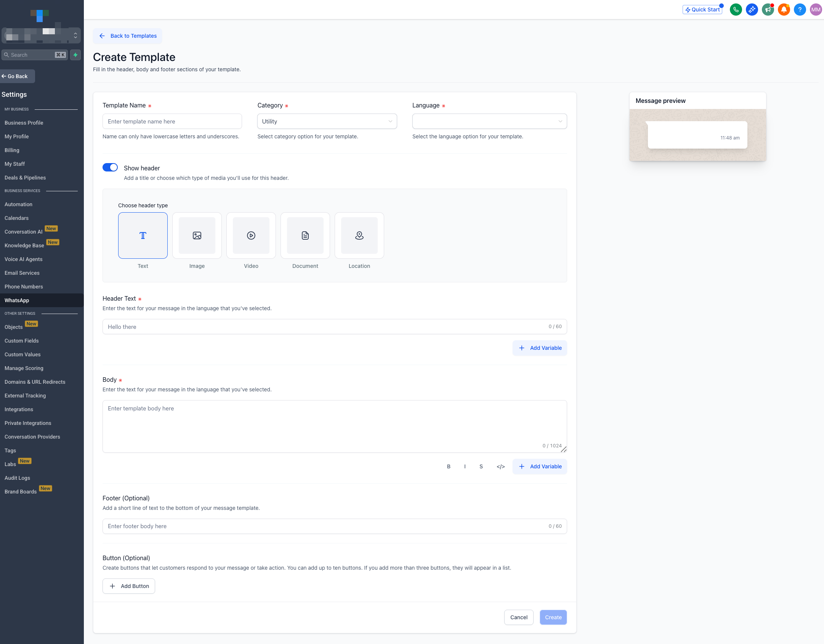824x644 pixels.
Task: Open Phone Numbers settings in sidebar
Action: (x=24, y=287)
